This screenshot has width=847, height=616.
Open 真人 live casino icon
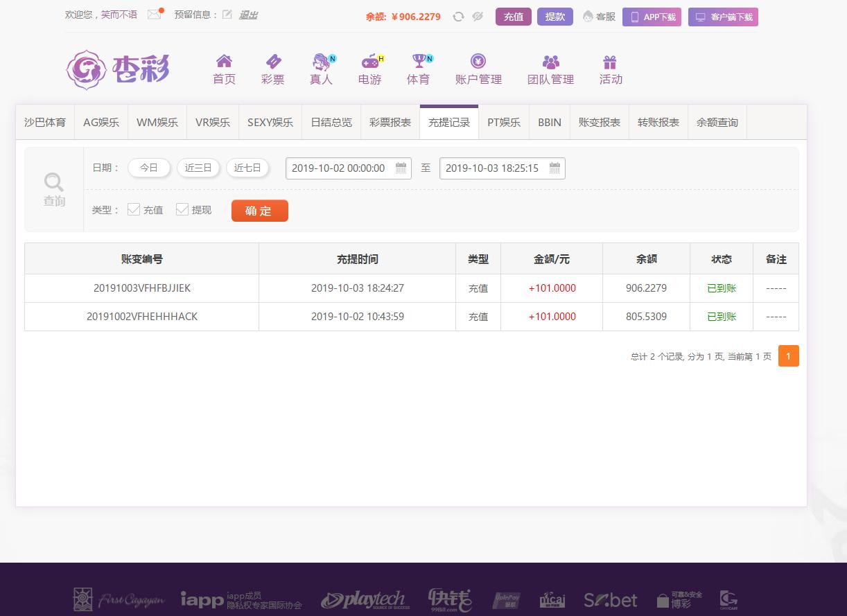321,62
